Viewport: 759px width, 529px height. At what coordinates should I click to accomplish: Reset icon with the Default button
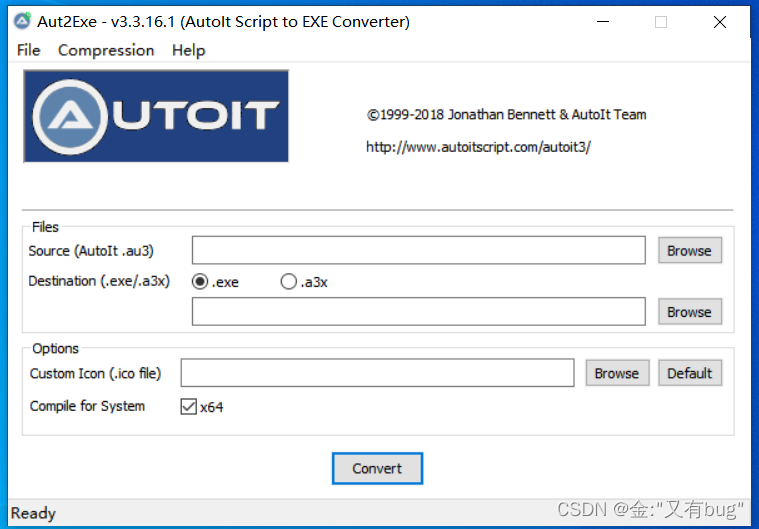coord(689,373)
